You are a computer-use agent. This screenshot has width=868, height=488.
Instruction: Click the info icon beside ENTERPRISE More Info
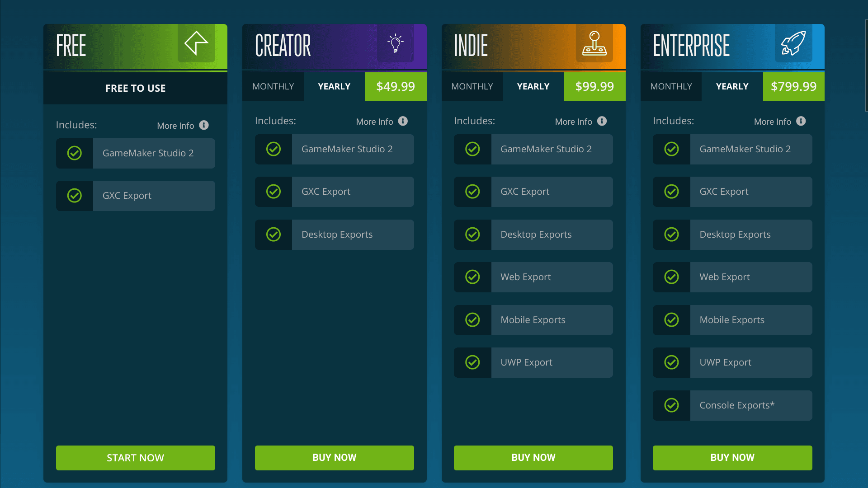pyautogui.click(x=801, y=121)
